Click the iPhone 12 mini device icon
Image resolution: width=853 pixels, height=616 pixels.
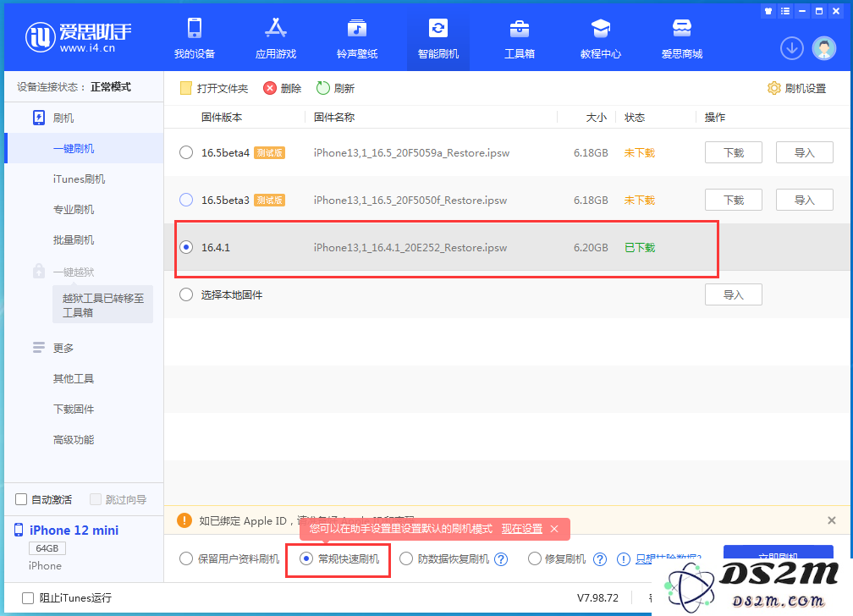(x=19, y=530)
